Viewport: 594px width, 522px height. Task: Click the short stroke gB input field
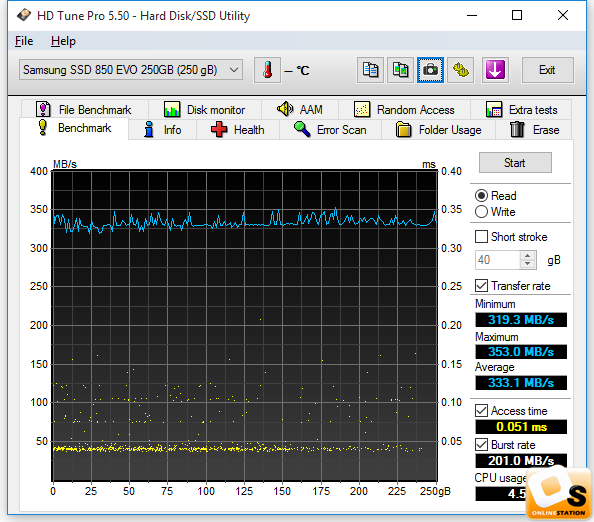coord(498,260)
